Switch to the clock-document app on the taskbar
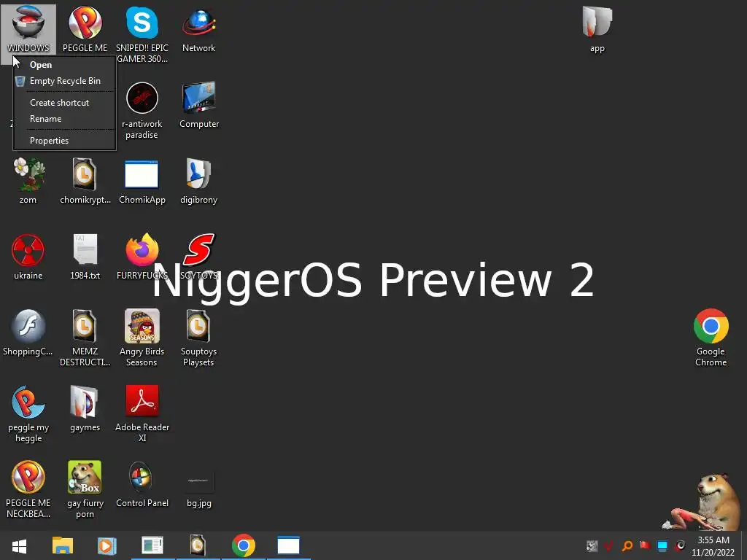The height and width of the screenshot is (560, 747). pyautogui.click(x=198, y=545)
